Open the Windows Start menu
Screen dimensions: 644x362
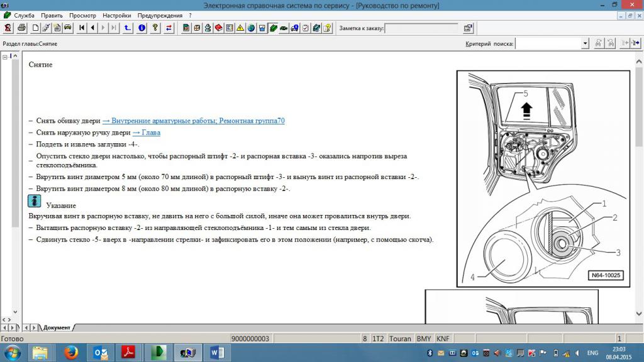point(12,353)
